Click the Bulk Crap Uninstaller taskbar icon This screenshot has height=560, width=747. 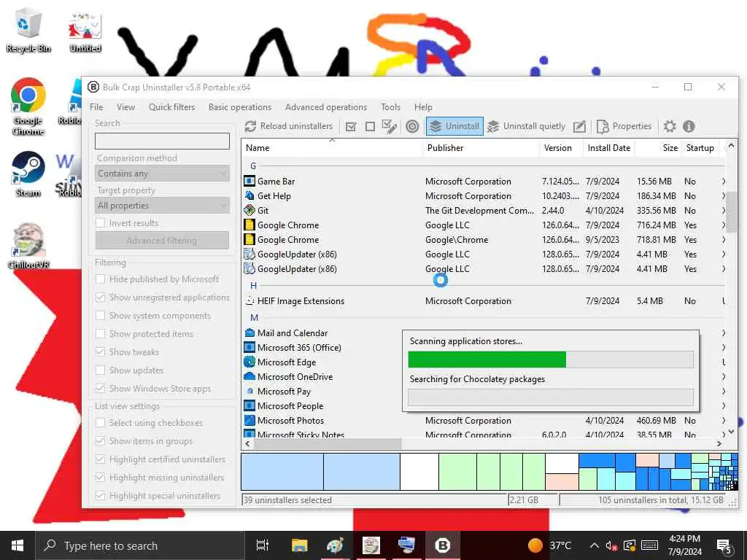(x=443, y=545)
